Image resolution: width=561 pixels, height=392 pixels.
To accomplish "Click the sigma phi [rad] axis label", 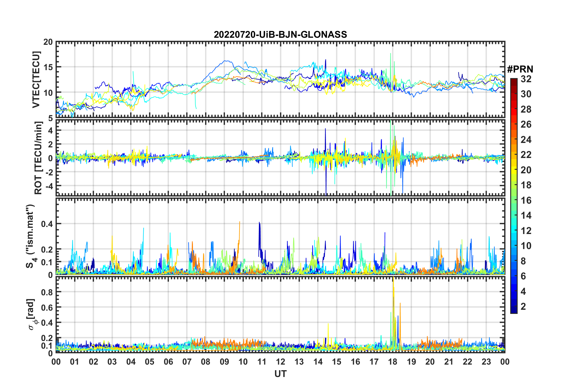I will pos(32,314).
